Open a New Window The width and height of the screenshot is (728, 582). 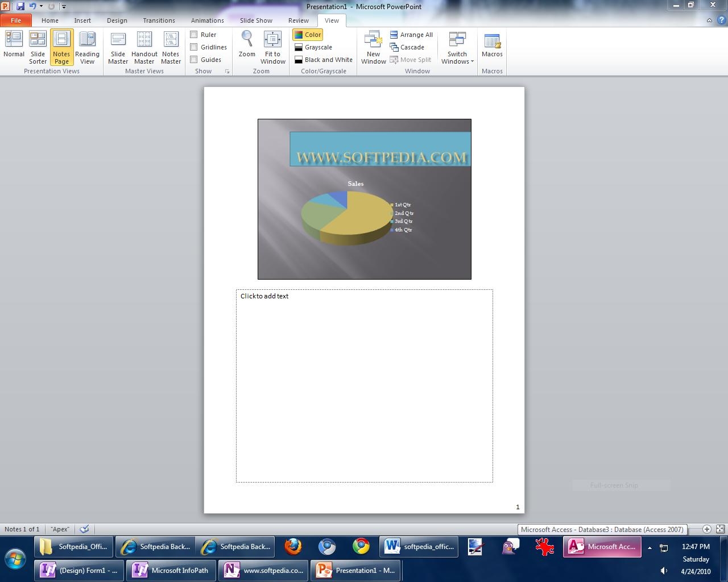tap(373, 47)
